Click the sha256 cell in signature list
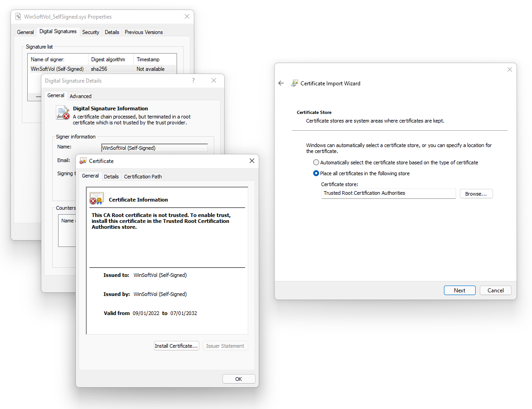The height and width of the screenshot is (409, 532). pos(99,69)
